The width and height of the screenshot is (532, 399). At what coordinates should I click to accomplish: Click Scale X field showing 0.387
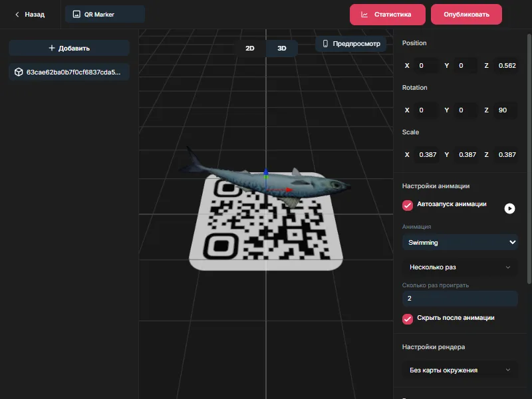pos(427,155)
